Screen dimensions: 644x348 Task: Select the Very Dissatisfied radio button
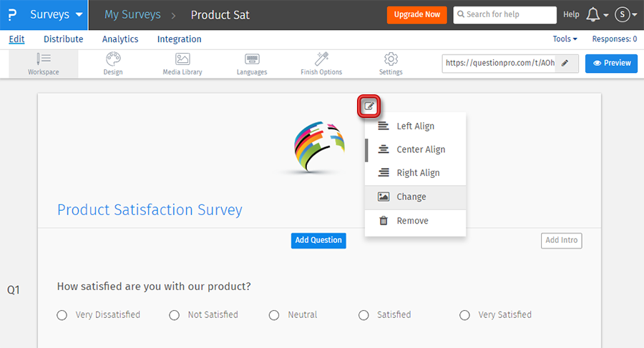click(x=62, y=315)
